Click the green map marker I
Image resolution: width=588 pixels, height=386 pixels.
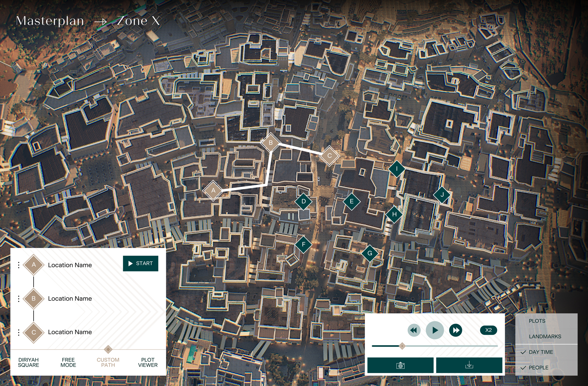397,169
